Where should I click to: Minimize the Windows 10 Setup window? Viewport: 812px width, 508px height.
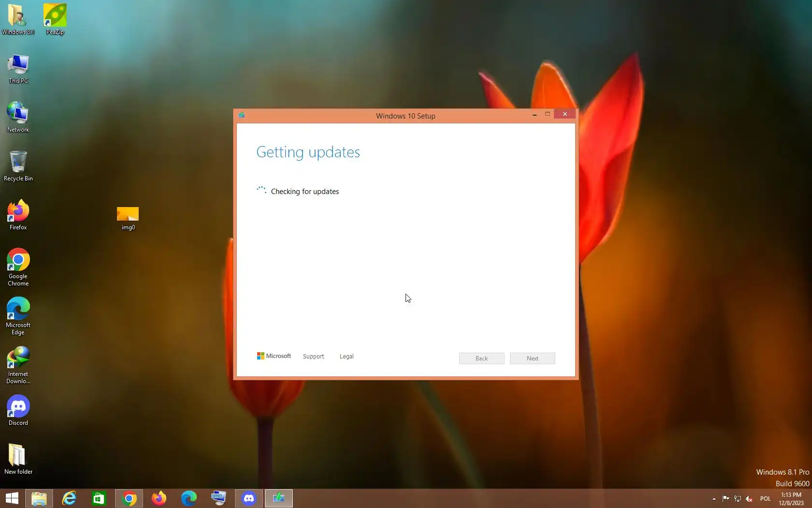[535, 115]
